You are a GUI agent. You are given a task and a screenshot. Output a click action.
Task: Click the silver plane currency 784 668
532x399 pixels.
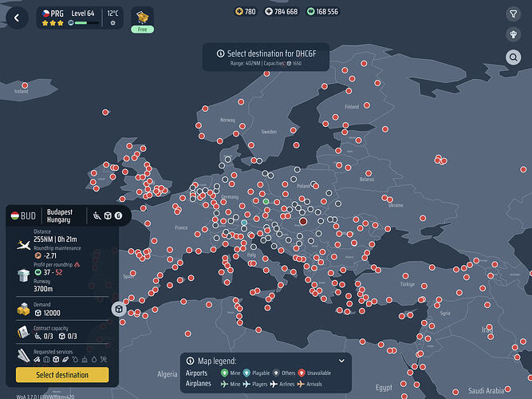(x=282, y=11)
